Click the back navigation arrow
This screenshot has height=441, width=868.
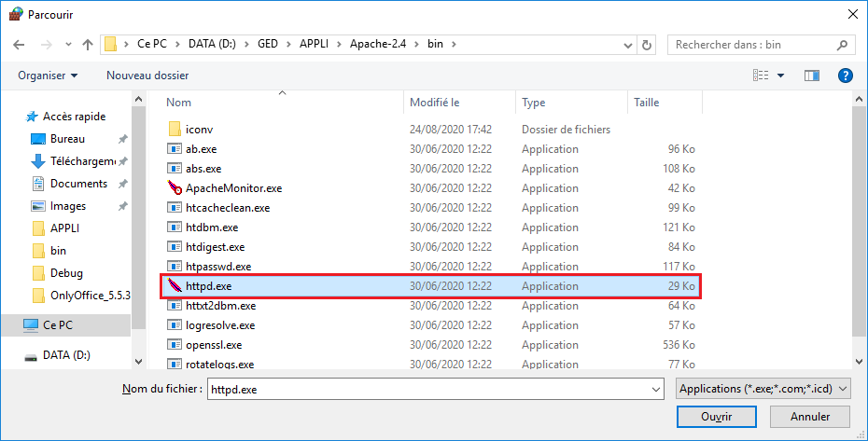[20, 44]
